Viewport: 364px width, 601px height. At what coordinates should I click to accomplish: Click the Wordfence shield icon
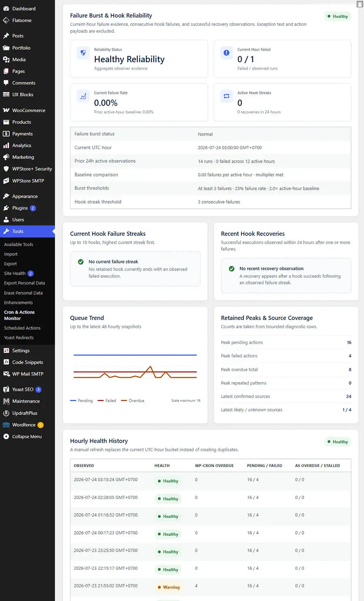click(x=6, y=425)
